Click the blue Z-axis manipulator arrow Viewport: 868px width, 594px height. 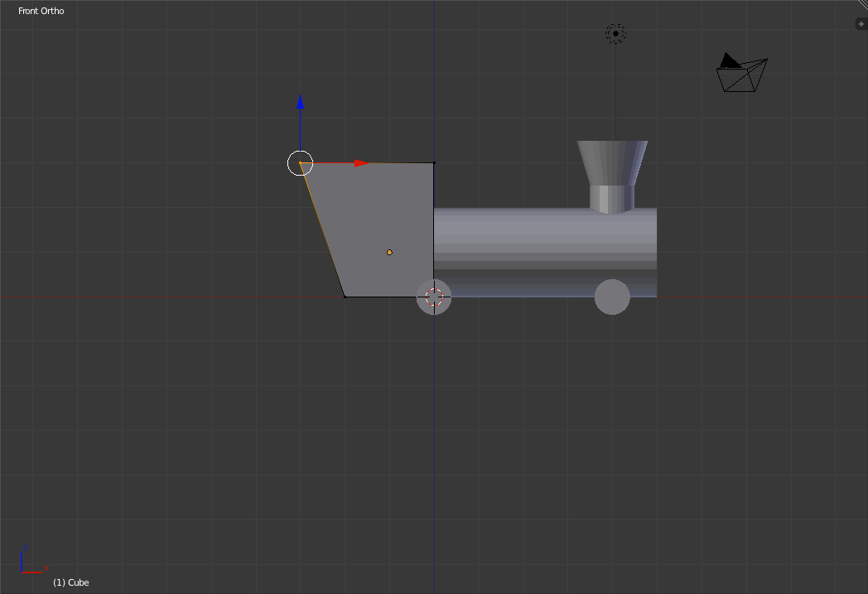(x=300, y=102)
